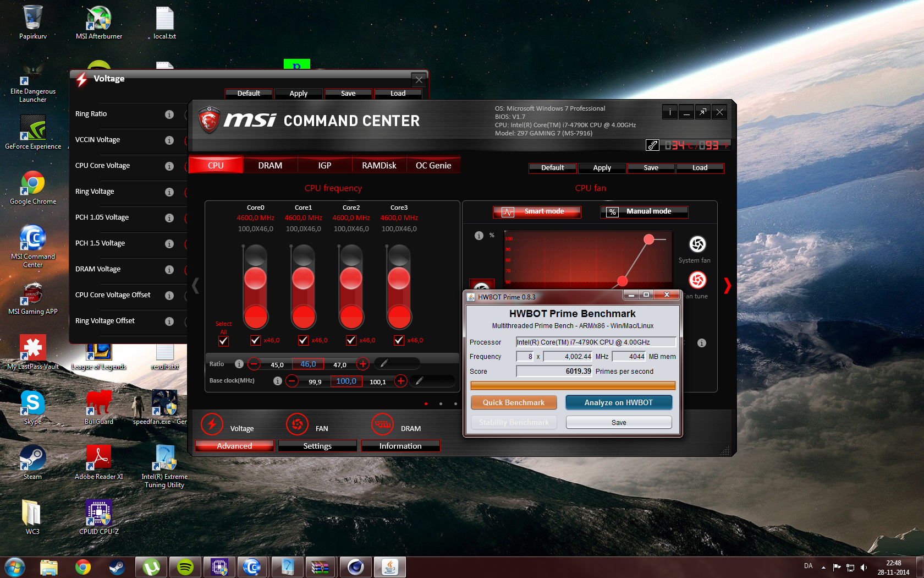Toggle Core0 x46,0 checkbox
This screenshot has height=578, width=924.
[255, 340]
